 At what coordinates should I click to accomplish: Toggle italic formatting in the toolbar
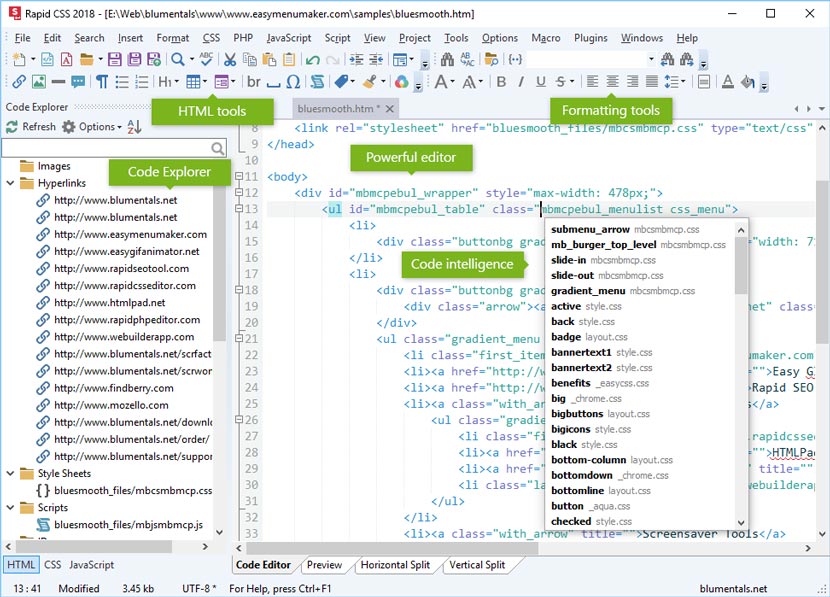523,82
